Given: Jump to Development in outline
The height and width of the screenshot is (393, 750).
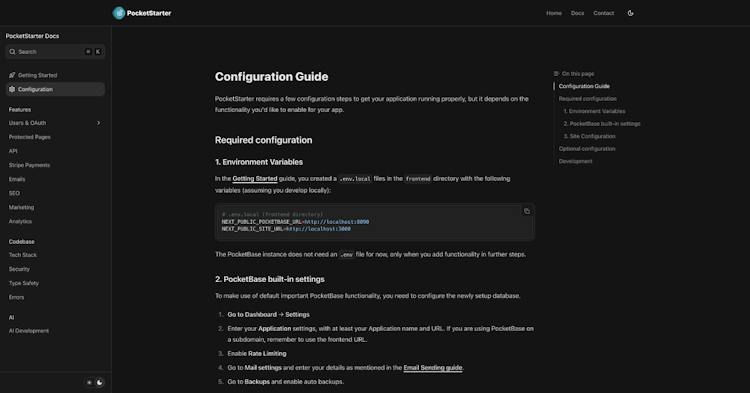Looking at the screenshot, I should pyautogui.click(x=575, y=161).
